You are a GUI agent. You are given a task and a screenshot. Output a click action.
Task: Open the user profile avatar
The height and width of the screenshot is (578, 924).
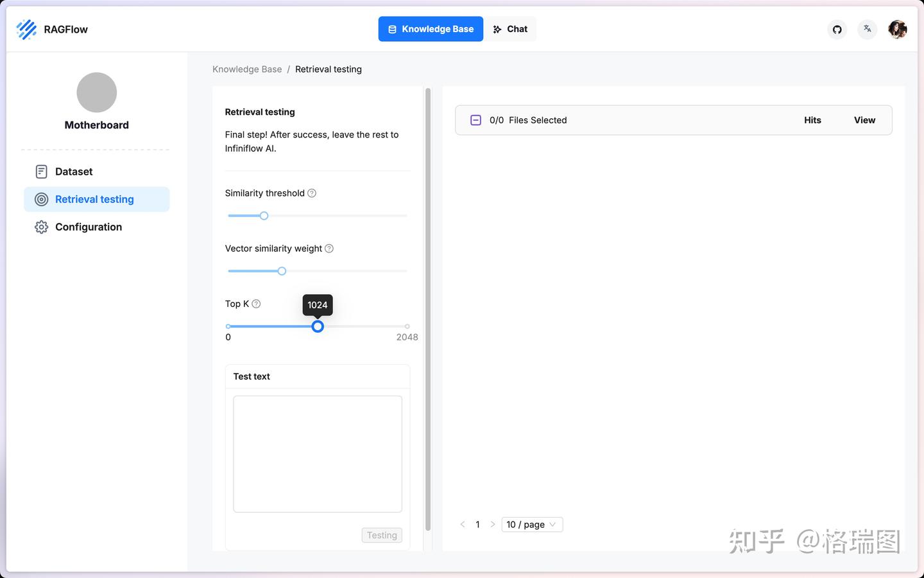click(x=898, y=30)
